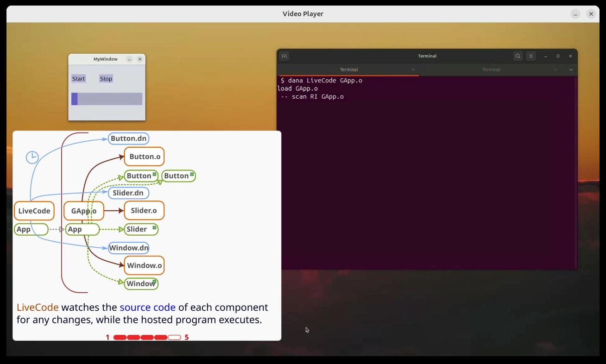606x364 pixels.
Task: Click the Button.dn node in the diagram
Action: tap(128, 138)
